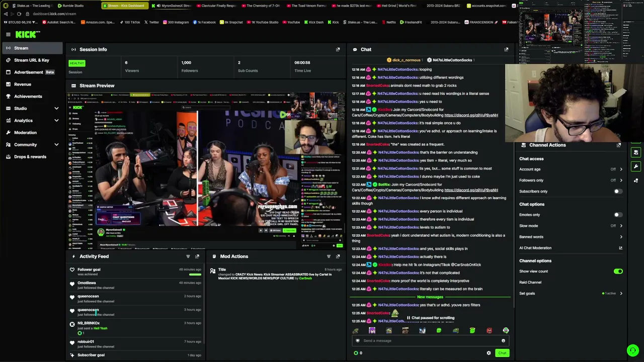Open Followers only settings chevron

click(x=621, y=180)
